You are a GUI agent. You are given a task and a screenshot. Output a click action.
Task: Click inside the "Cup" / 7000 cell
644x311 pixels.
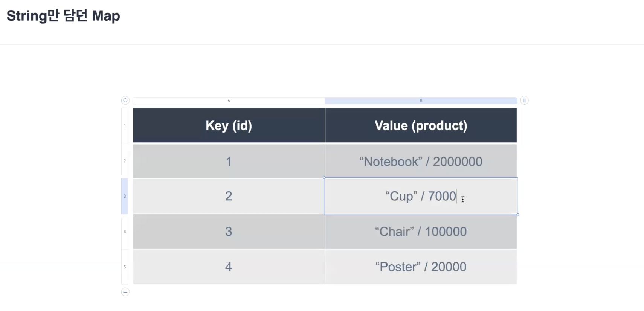tap(421, 196)
